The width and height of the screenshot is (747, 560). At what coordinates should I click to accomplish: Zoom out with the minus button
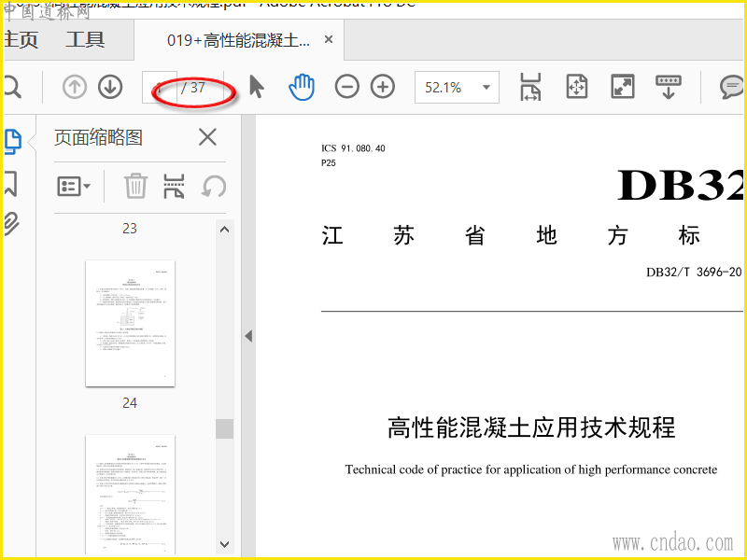tap(346, 87)
